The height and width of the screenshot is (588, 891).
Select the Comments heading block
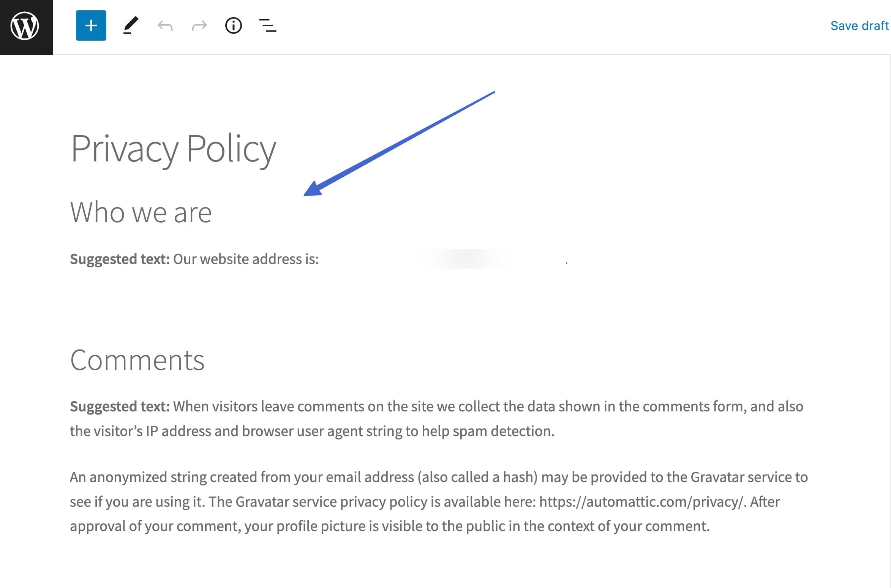tap(137, 360)
